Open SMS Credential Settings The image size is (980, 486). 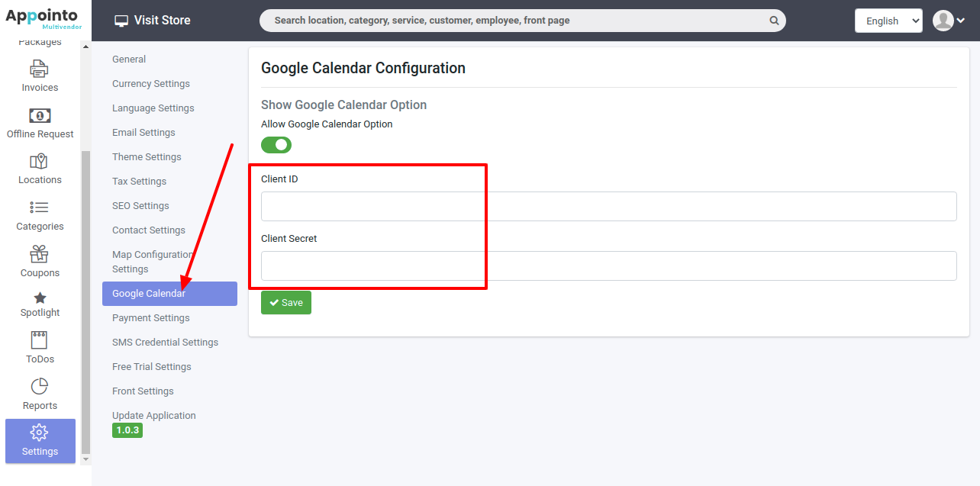point(165,343)
